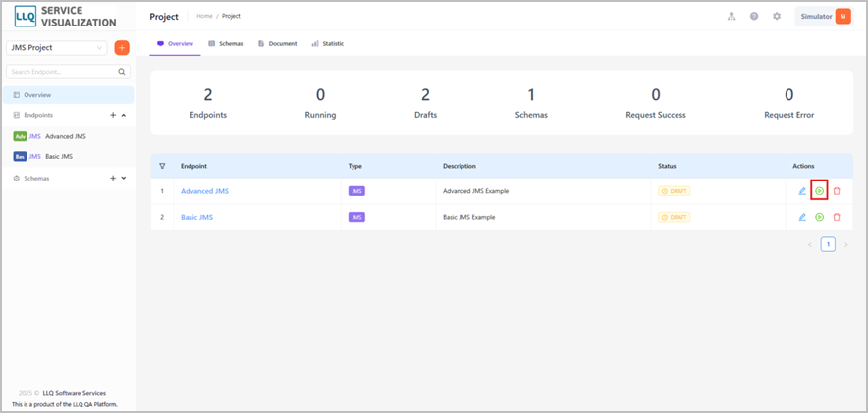
Task: Delete the Basic JMS endpoint via trash icon
Action: tap(837, 217)
